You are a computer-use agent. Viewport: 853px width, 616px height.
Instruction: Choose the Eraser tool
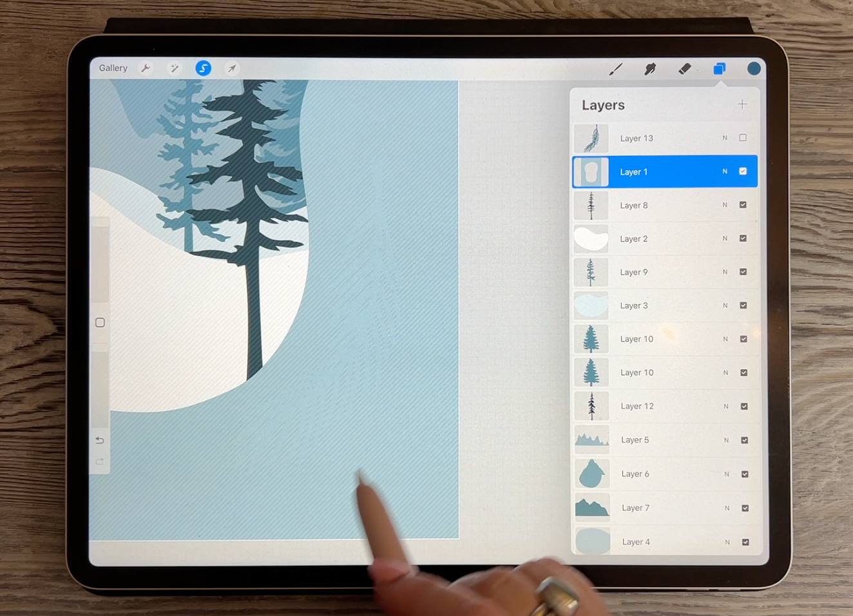coord(685,68)
